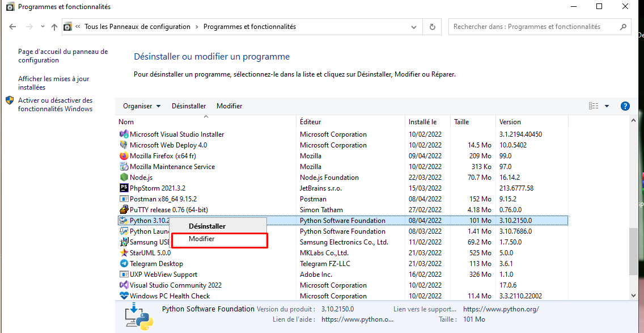Expand chevron after Tous les Panneaux de configuration
The height and width of the screenshot is (333, 644).
[x=197, y=27]
